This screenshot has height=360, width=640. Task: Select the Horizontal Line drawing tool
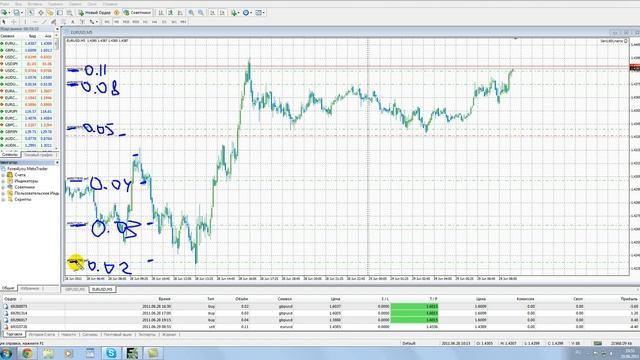point(35,22)
